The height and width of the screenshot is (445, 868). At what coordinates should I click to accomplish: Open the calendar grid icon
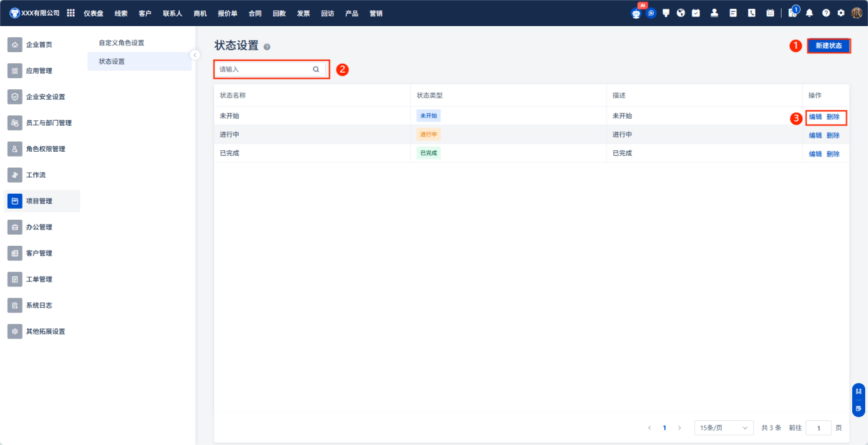pyautogui.click(x=770, y=13)
